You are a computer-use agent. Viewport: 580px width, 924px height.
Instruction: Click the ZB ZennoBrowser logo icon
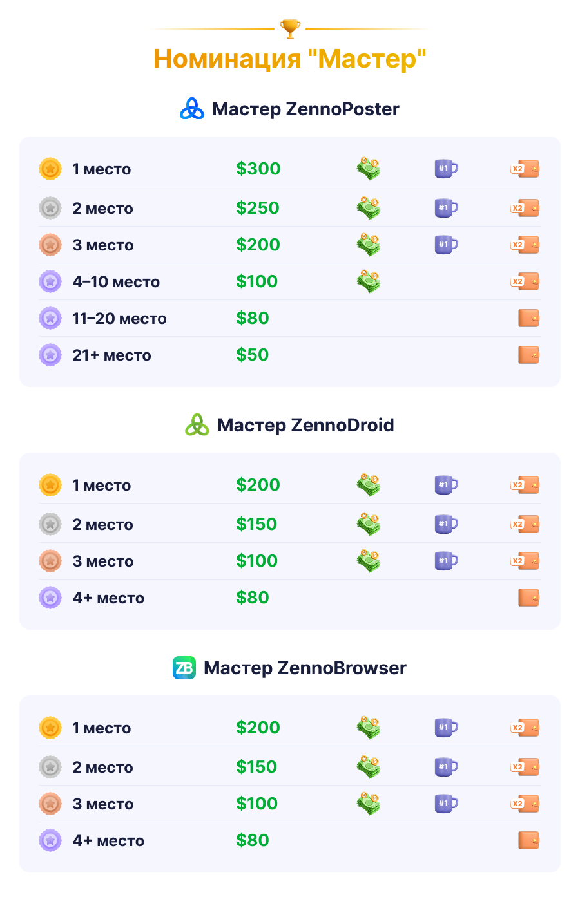point(184,668)
